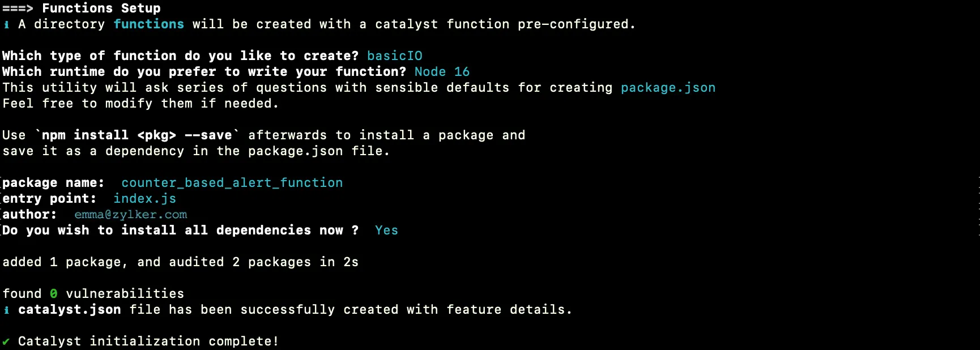980x350 pixels.
Task: Click the green checkmark before Catalyst initialization
Action: 6,342
